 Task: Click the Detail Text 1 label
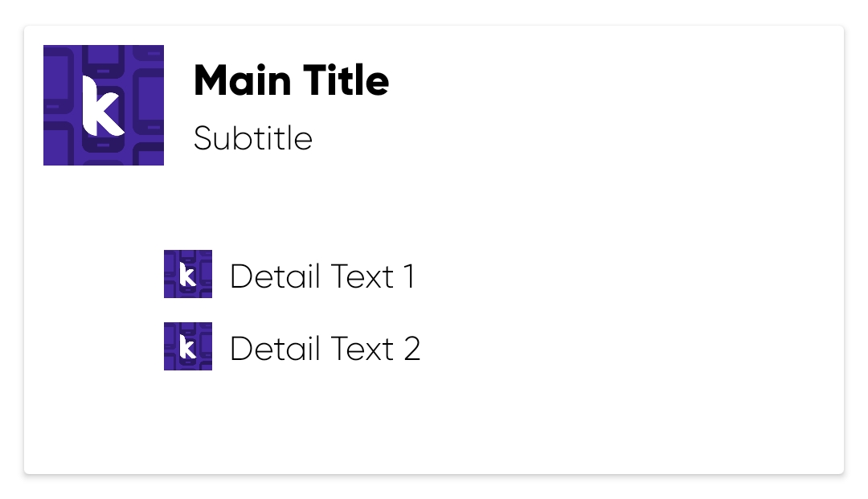[322, 276]
